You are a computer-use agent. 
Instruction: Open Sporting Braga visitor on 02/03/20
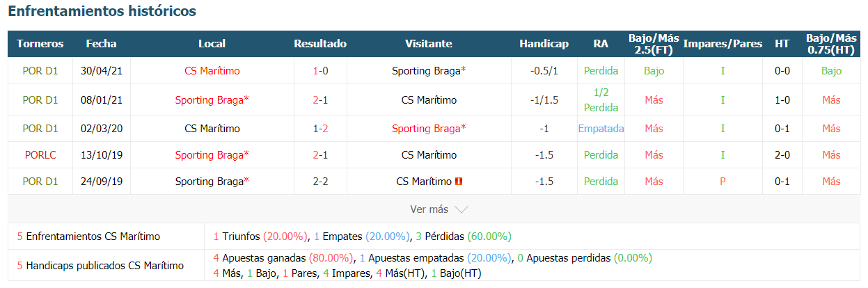(x=429, y=129)
